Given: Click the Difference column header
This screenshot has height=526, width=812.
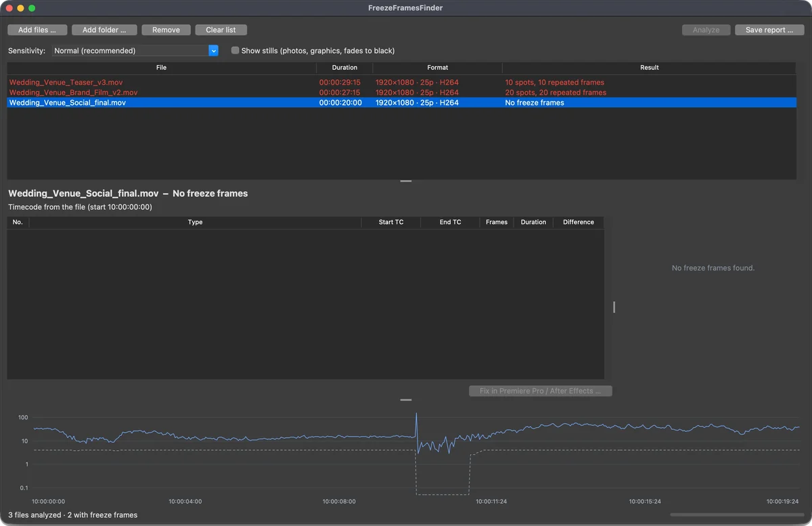Looking at the screenshot, I should click(x=579, y=222).
